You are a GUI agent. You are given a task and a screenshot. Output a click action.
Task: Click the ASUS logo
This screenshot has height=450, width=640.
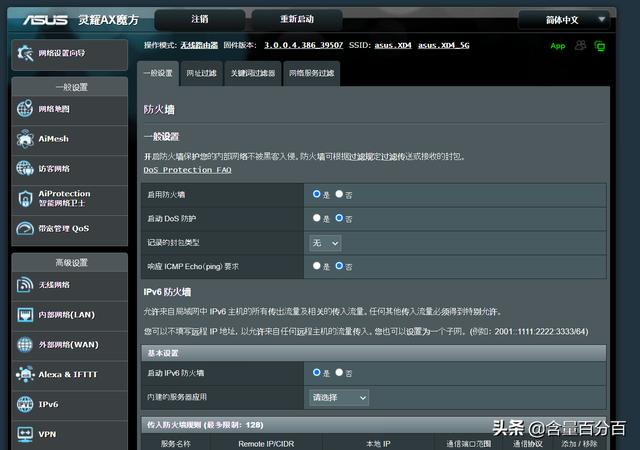coord(45,20)
